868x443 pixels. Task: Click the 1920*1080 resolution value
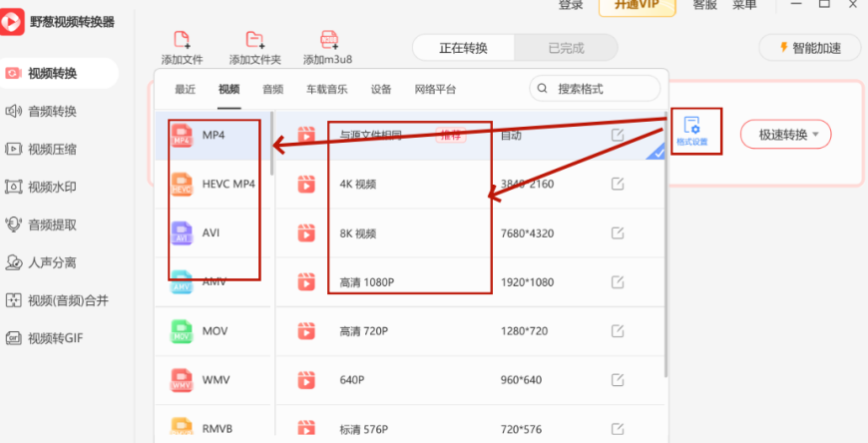coord(527,282)
